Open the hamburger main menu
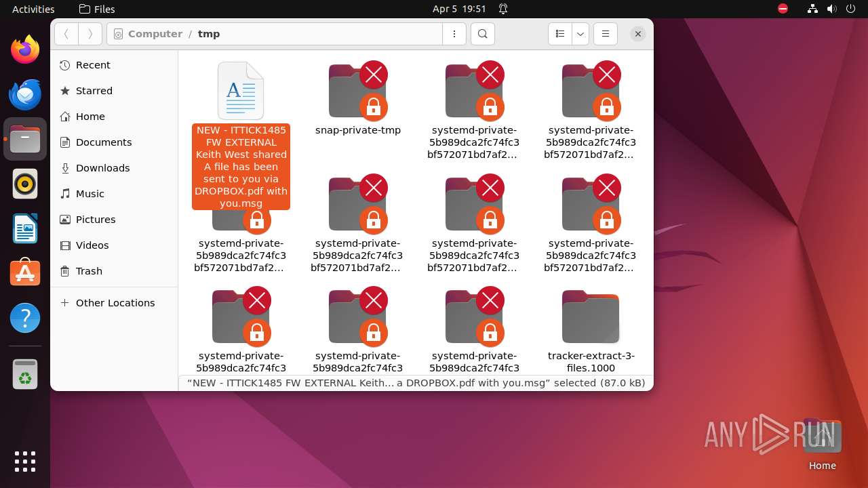The image size is (868, 488). [606, 34]
